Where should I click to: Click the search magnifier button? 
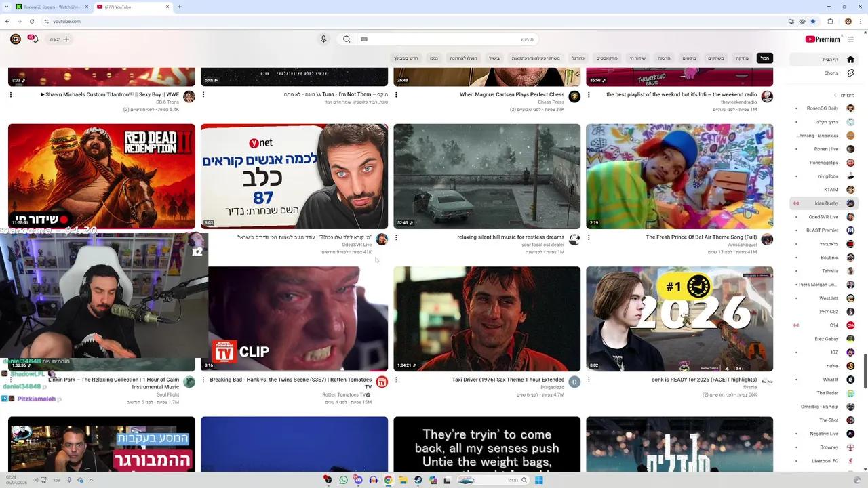347,39
